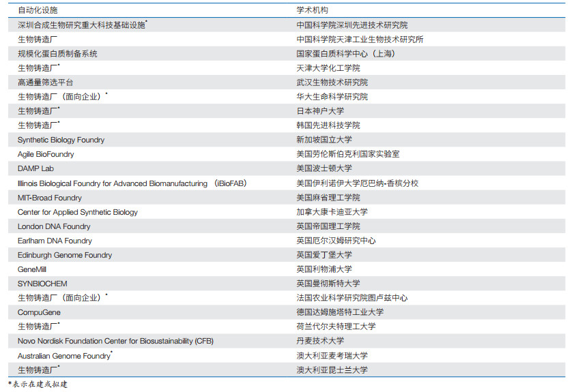576x392 pixels.
Task: Select the cell 'Synthetic Biology Foundry'
Action: pos(61,140)
